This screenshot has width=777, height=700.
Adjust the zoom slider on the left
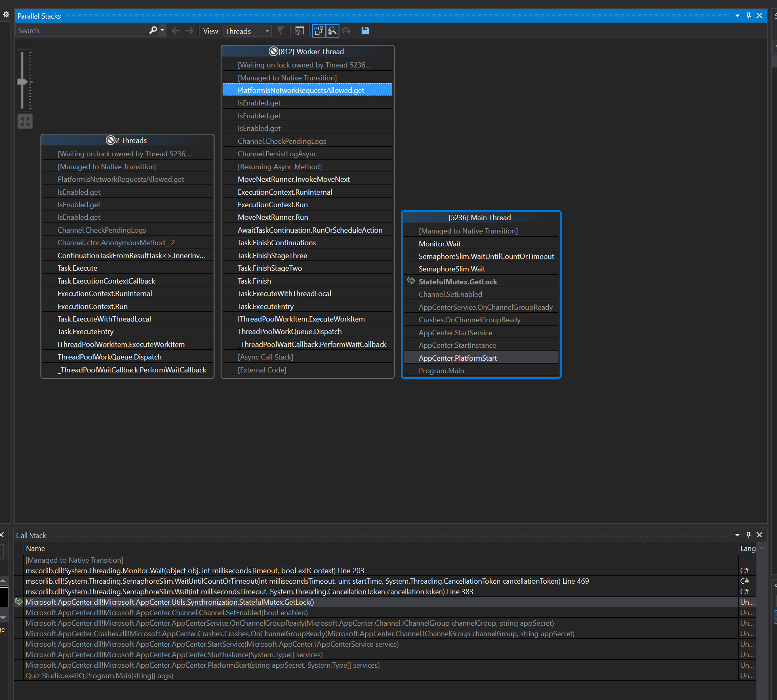[x=23, y=81]
